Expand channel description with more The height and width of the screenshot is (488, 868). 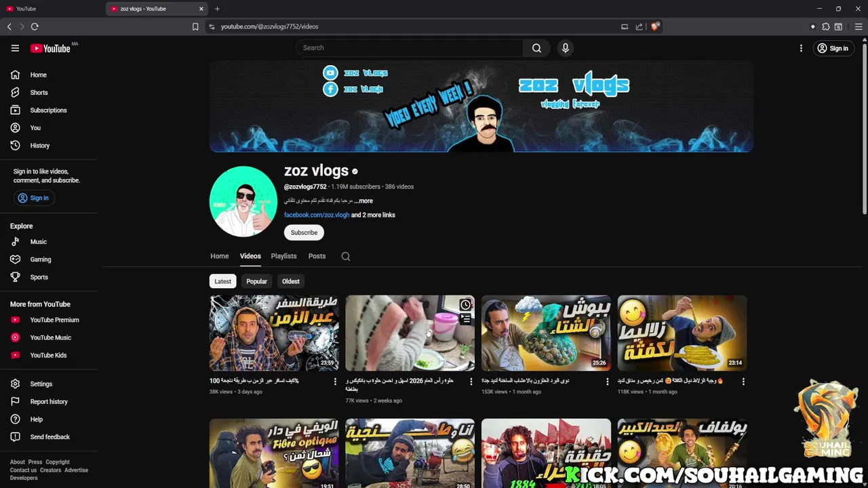[363, 201]
